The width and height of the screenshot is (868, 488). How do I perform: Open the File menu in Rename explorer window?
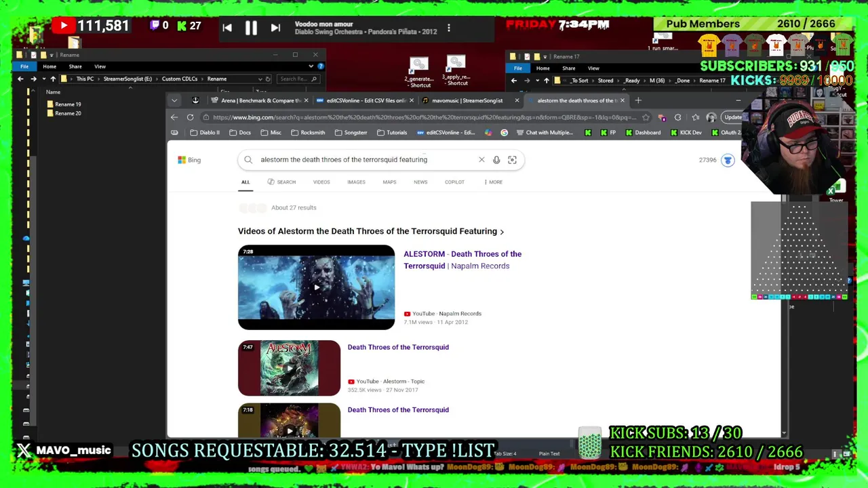coord(24,66)
